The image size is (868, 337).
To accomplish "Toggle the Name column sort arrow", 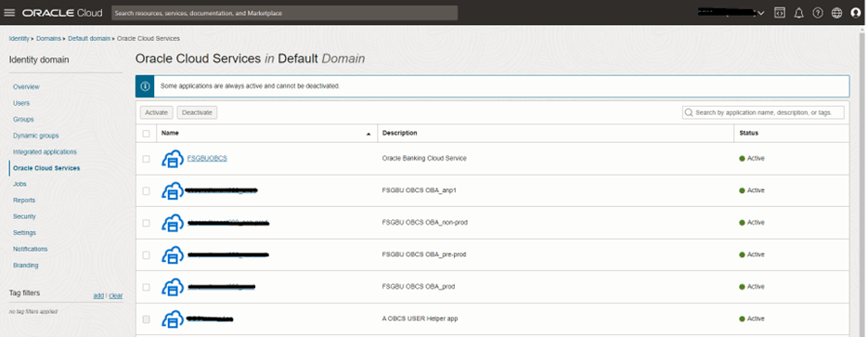I will tap(369, 134).
